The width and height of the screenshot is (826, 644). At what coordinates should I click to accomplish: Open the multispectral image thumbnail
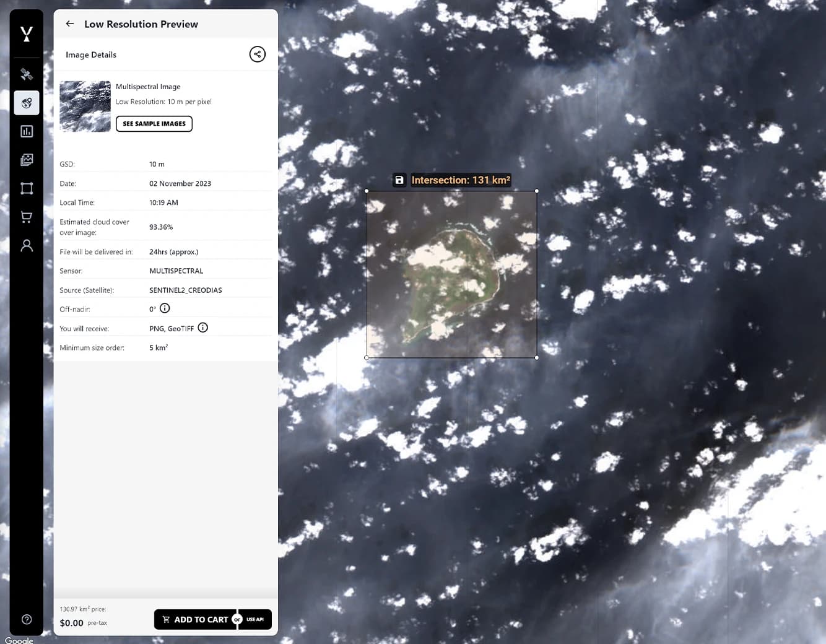[x=85, y=106]
